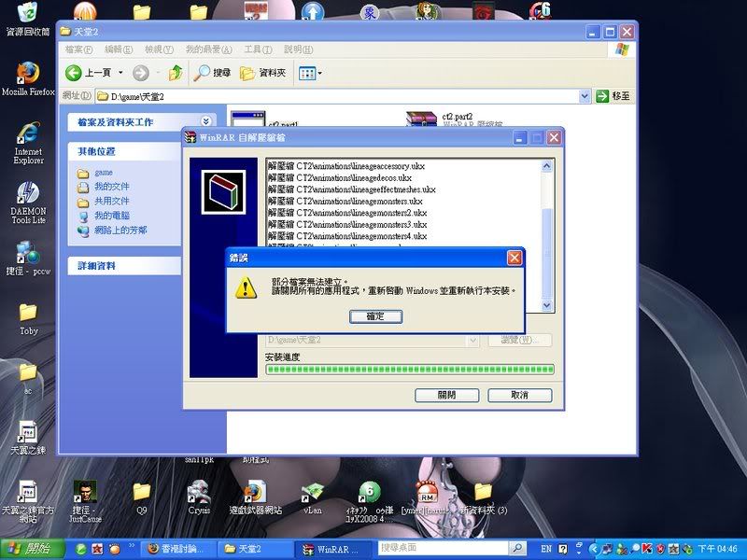Open the Crysis desktop shortcut
Image resolution: width=747 pixels, height=560 pixels.
[x=199, y=492]
